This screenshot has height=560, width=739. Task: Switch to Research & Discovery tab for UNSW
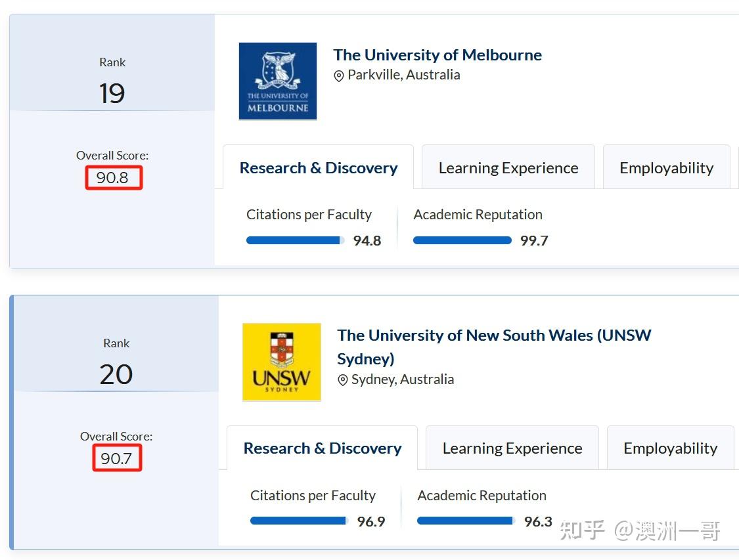pyautogui.click(x=322, y=448)
